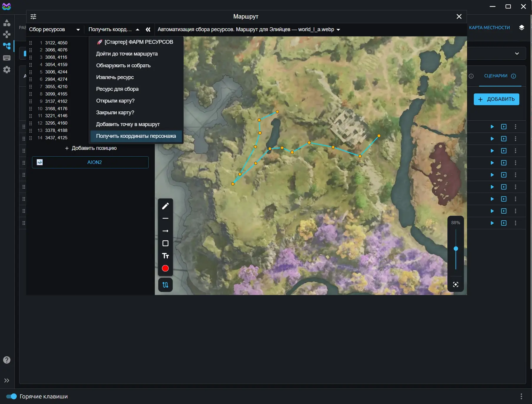Choose Извлечь ресурс option
Screen dimensions: 532x404
tap(136, 77)
